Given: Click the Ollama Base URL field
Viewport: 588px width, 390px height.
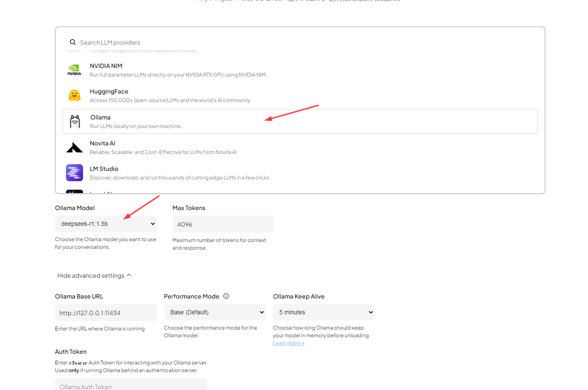Looking at the screenshot, I should (106, 313).
